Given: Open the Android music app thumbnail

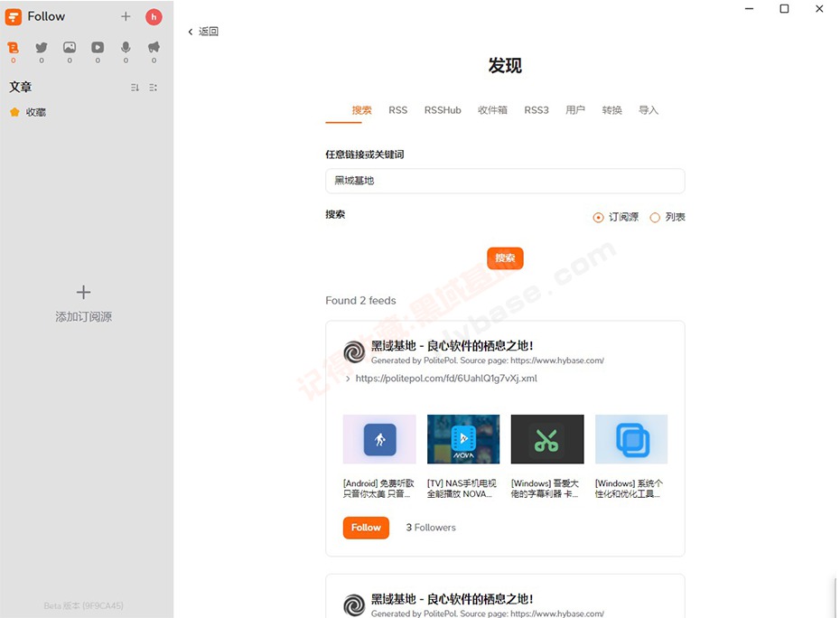Looking at the screenshot, I should click(x=379, y=439).
